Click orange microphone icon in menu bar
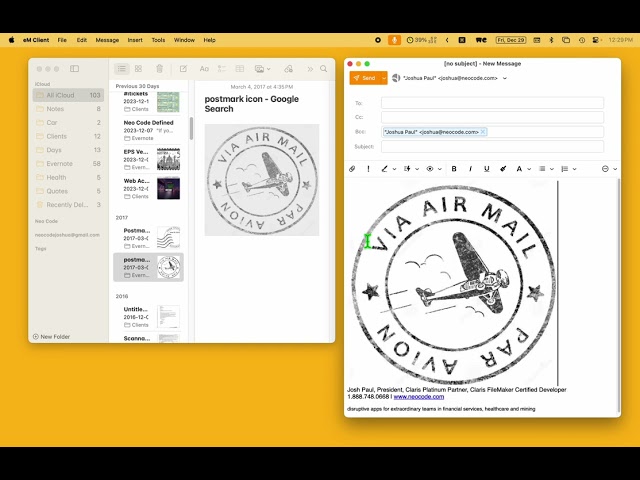This screenshot has height=480, width=640. click(394, 40)
